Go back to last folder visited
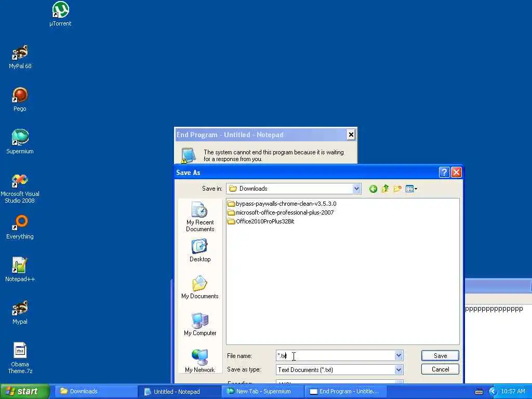 373,189
